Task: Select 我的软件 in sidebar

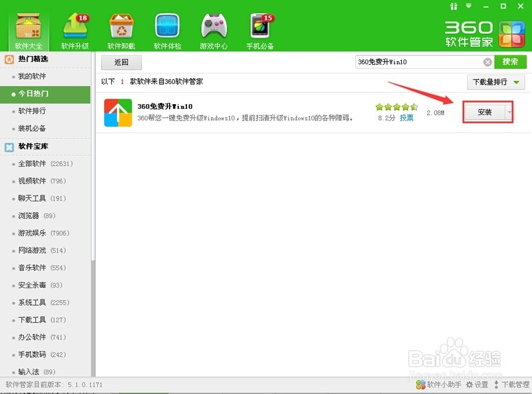Action: (32, 77)
